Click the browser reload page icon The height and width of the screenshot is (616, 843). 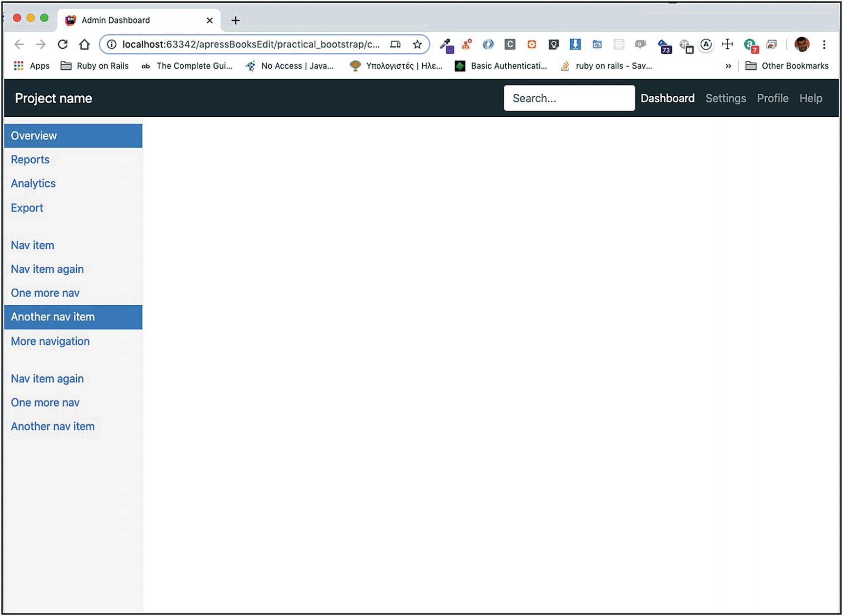63,44
